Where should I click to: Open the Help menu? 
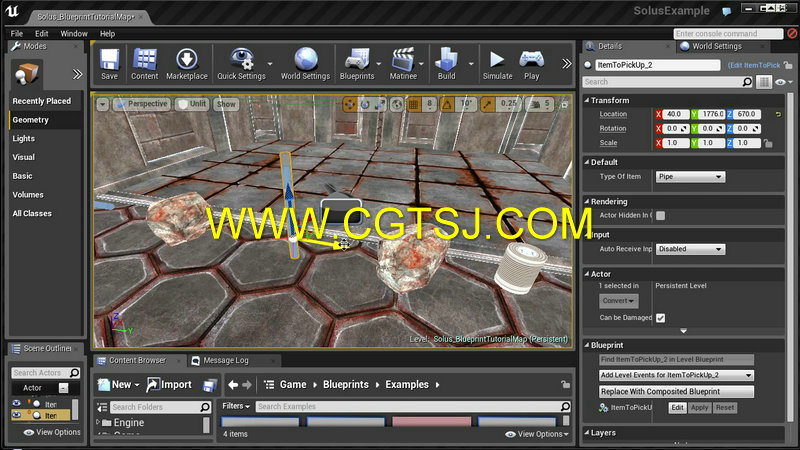point(107,34)
